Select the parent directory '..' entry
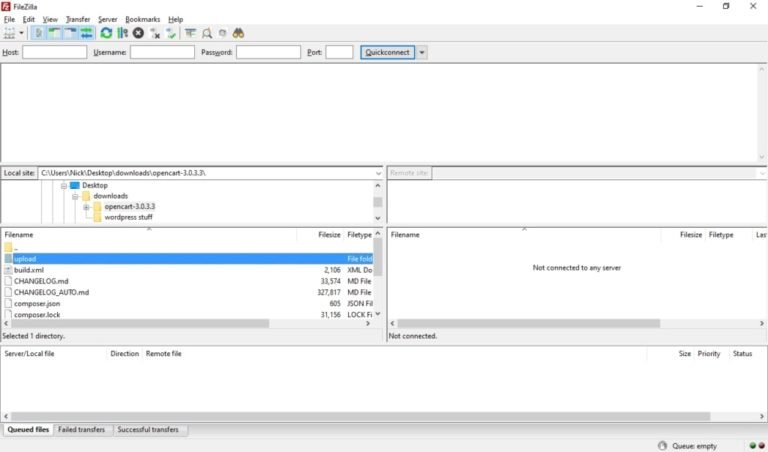Screen dimensions: 768x452 pos(188,248)
